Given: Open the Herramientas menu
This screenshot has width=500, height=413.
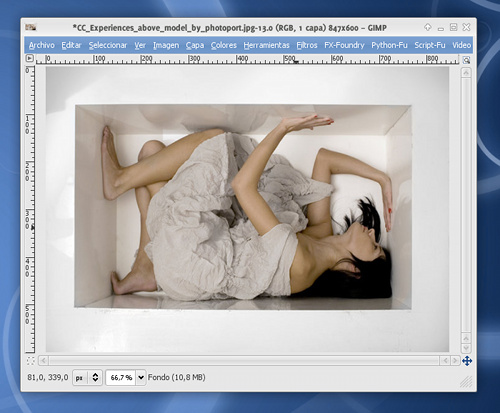Looking at the screenshot, I should [x=266, y=45].
